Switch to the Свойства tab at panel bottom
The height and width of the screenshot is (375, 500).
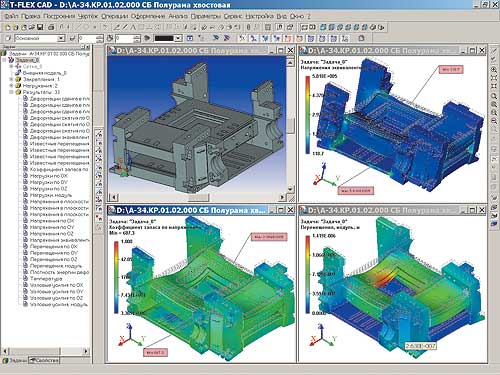click(44, 360)
